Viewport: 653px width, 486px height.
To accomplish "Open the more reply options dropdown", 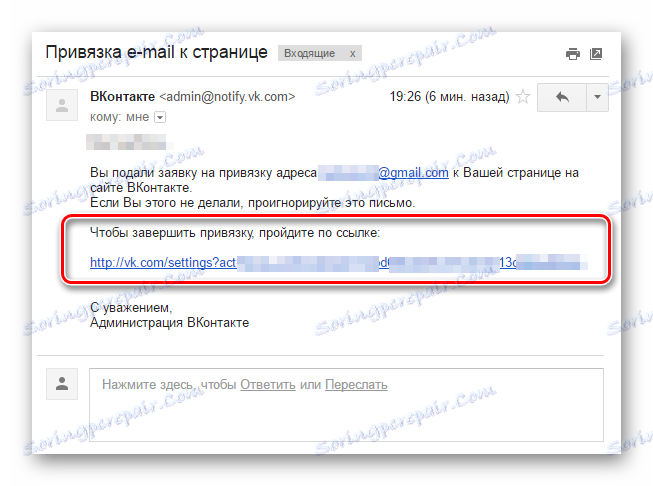I will pyautogui.click(x=597, y=97).
